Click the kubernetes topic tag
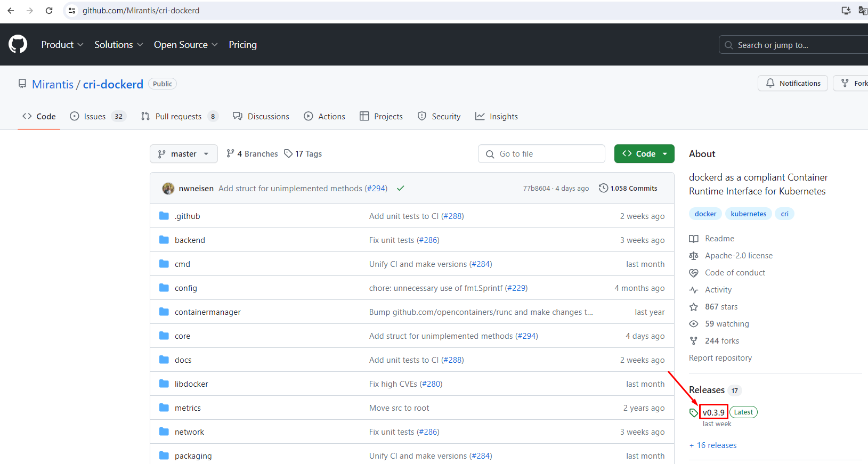 [x=749, y=214]
